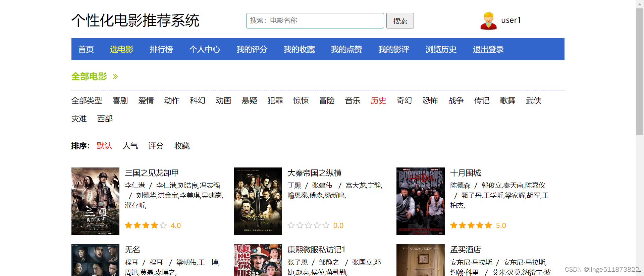
Task: Select the highlighted 历史 genre filter
Action: coord(379,100)
